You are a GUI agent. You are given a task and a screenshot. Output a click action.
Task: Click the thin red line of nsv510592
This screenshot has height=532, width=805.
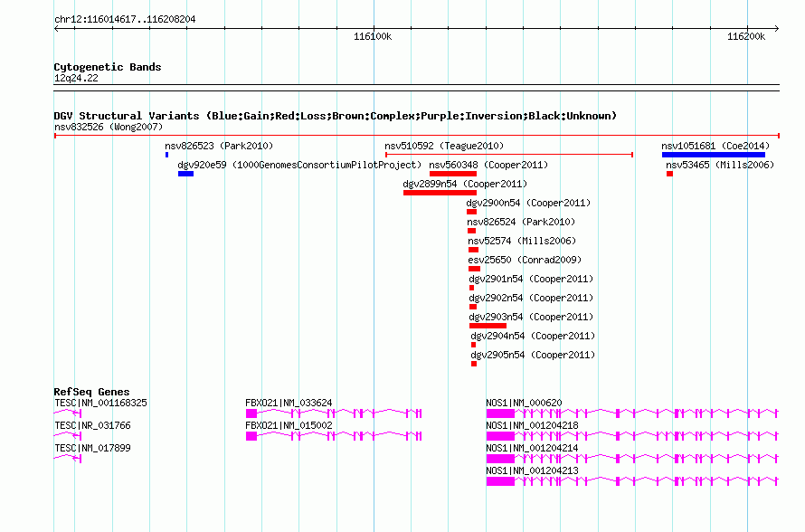[508, 155]
